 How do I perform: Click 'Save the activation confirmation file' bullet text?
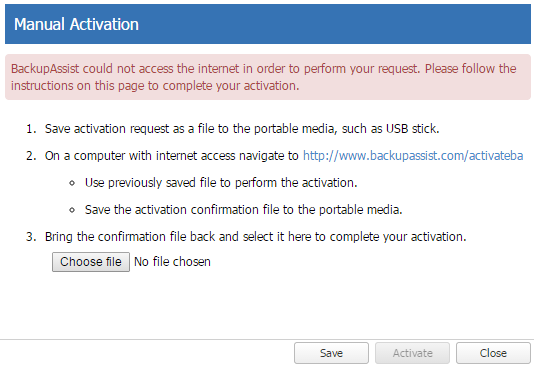tap(244, 210)
